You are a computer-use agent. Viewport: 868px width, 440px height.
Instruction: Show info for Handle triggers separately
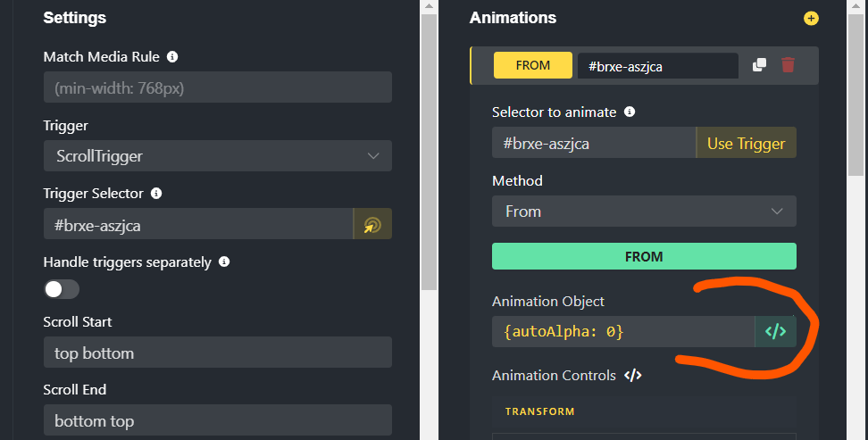pyautogui.click(x=224, y=262)
